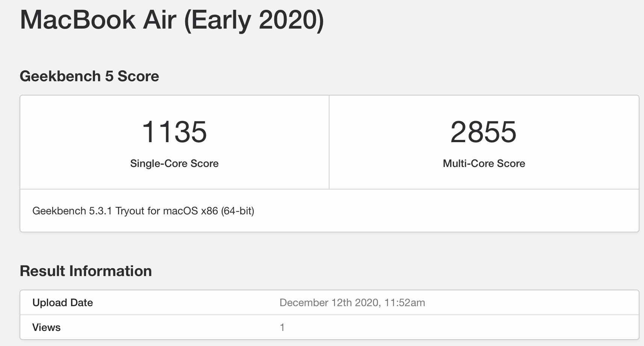
Task: Click the view count value 1
Action: pyautogui.click(x=282, y=328)
